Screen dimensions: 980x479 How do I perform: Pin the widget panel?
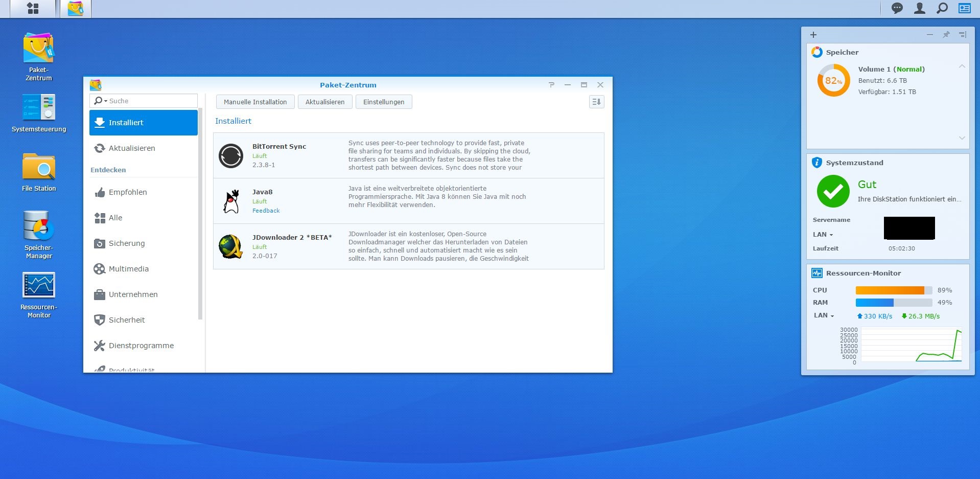tap(946, 35)
